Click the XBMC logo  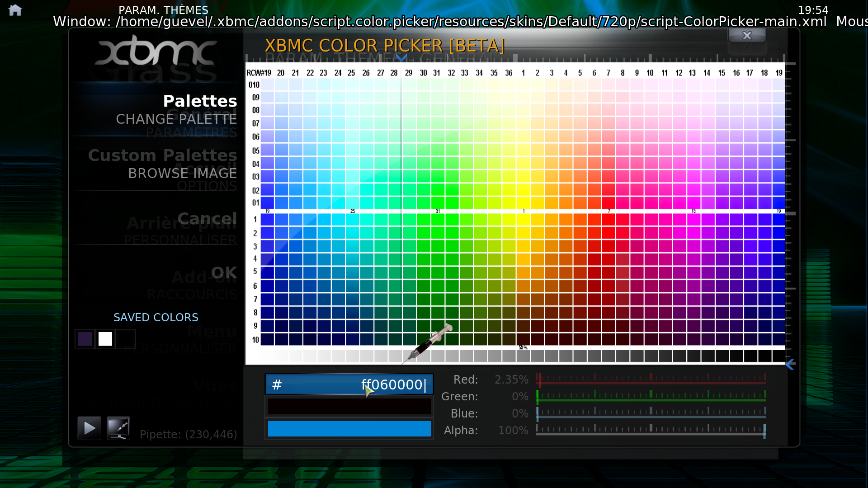point(156,51)
